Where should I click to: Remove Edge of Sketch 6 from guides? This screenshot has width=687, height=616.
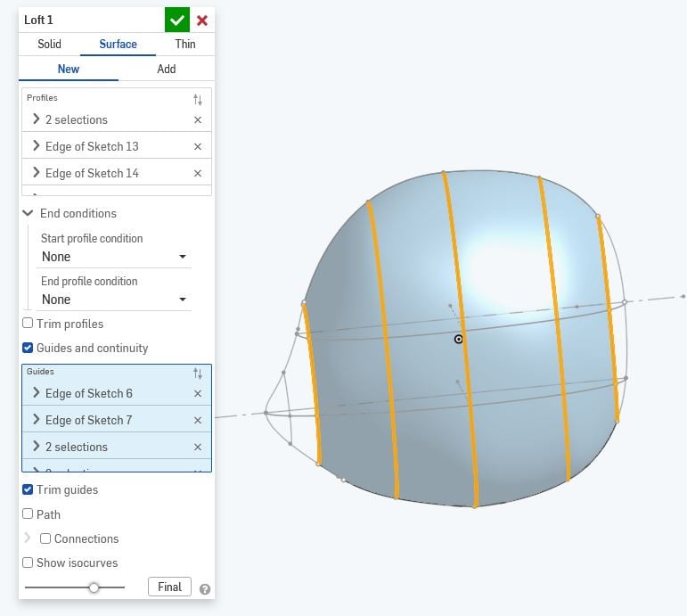pyautogui.click(x=198, y=394)
